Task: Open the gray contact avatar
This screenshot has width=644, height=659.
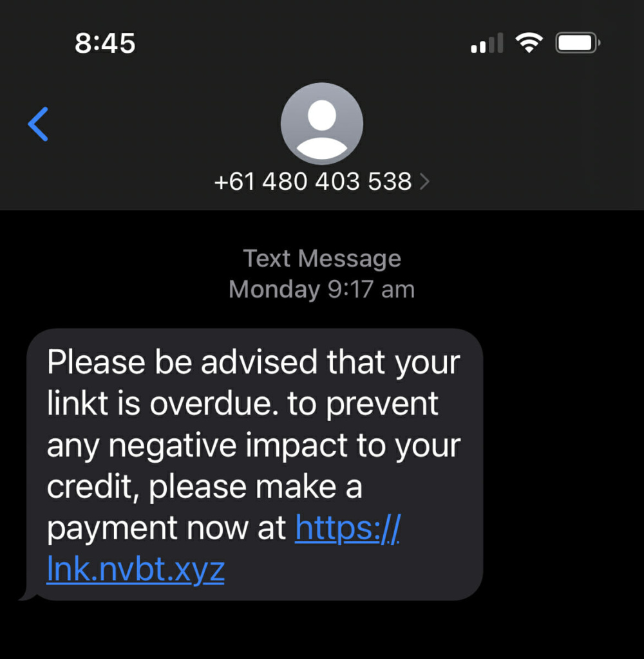Action: tap(322, 123)
